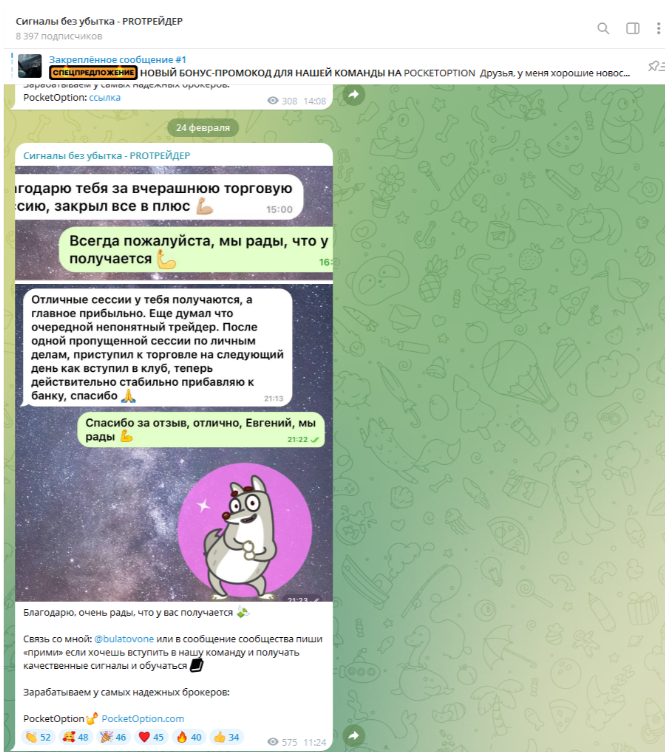Follow the PocketOption.com link
Screen dimensions: 665x752
point(143,718)
